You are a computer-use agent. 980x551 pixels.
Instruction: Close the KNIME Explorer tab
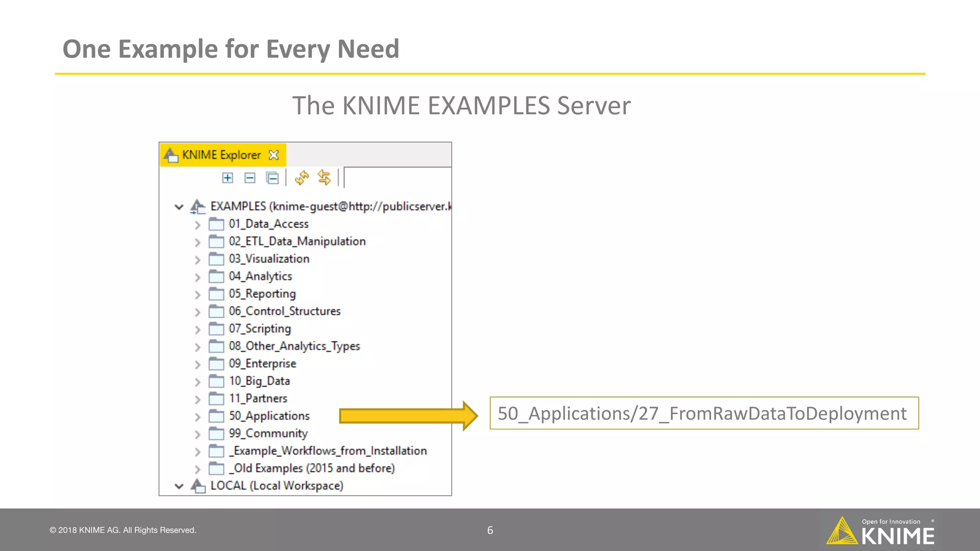tap(274, 155)
